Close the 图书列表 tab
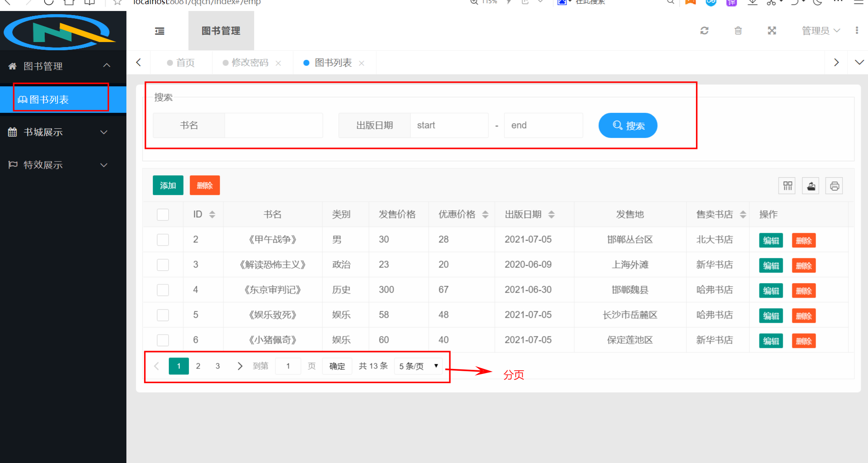Screen dimensions: 868x463 [x=361, y=63]
